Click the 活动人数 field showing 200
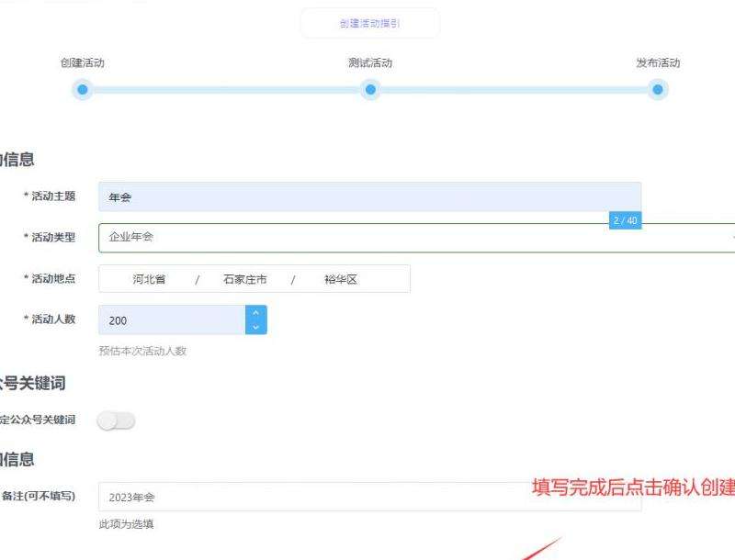 click(x=171, y=320)
